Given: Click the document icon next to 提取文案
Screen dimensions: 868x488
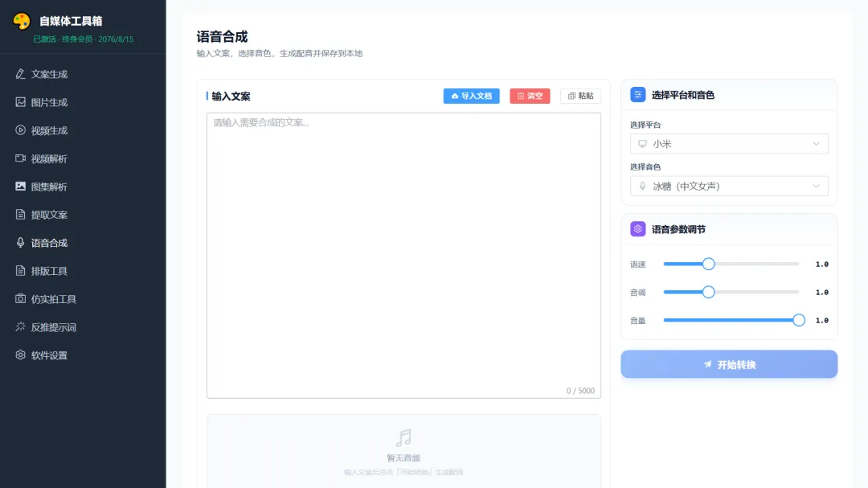Looking at the screenshot, I should tap(20, 215).
